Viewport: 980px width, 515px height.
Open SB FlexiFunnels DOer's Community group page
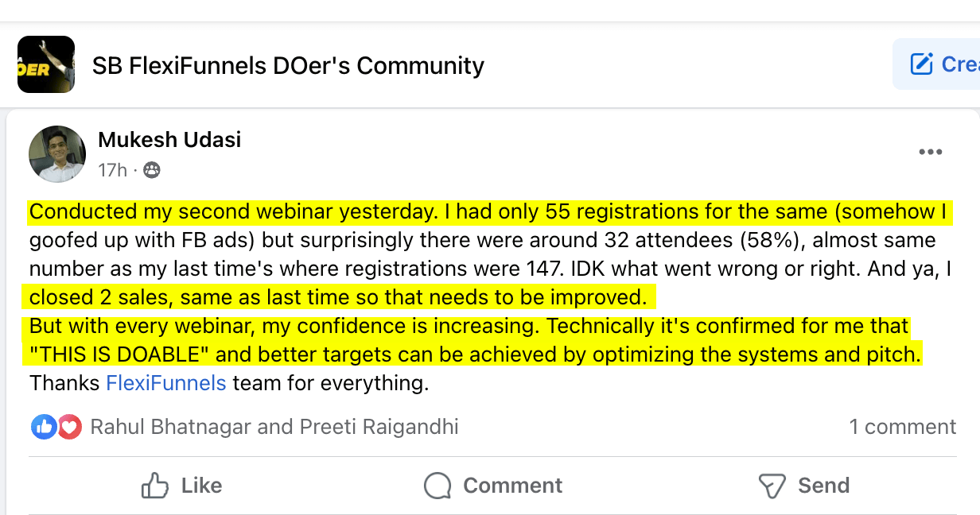(x=288, y=65)
